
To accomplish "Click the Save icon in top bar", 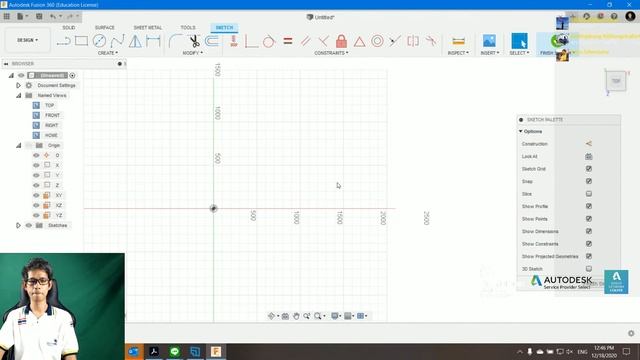I will pos(39,16).
